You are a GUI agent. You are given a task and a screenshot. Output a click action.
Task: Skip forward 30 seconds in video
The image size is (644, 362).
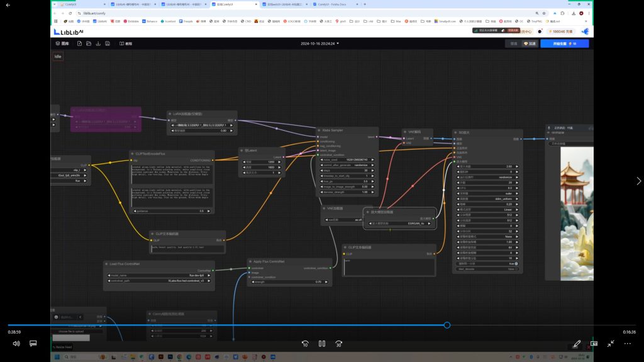[x=338, y=344]
